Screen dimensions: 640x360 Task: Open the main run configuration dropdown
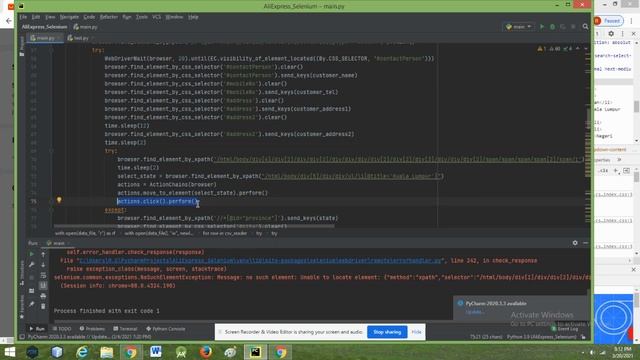pyautogui.click(x=519, y=27)
